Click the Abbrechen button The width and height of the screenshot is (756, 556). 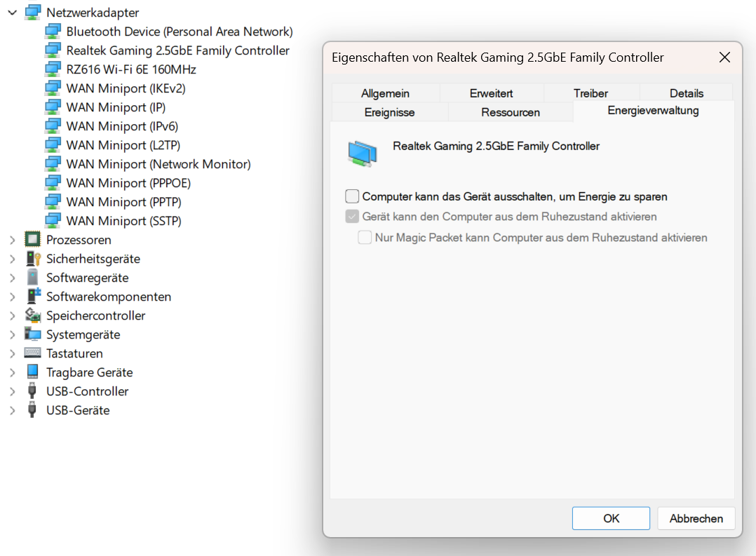(x=696, y=518)
